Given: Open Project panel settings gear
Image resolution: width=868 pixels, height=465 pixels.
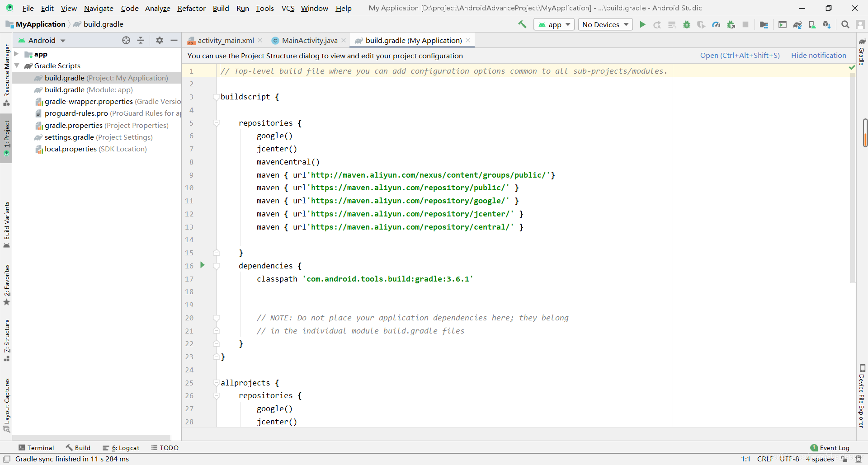Looking at the screenshot, I should coord(159,40).
